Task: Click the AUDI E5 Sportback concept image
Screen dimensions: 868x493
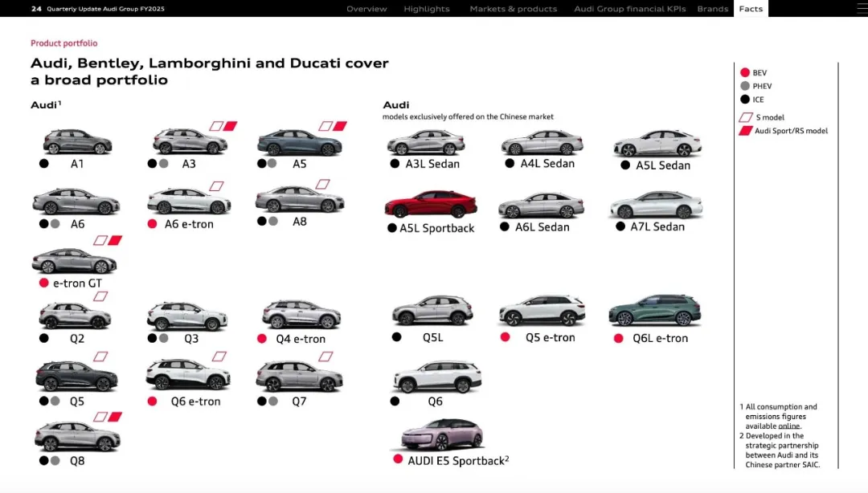Action: point(442,434)
